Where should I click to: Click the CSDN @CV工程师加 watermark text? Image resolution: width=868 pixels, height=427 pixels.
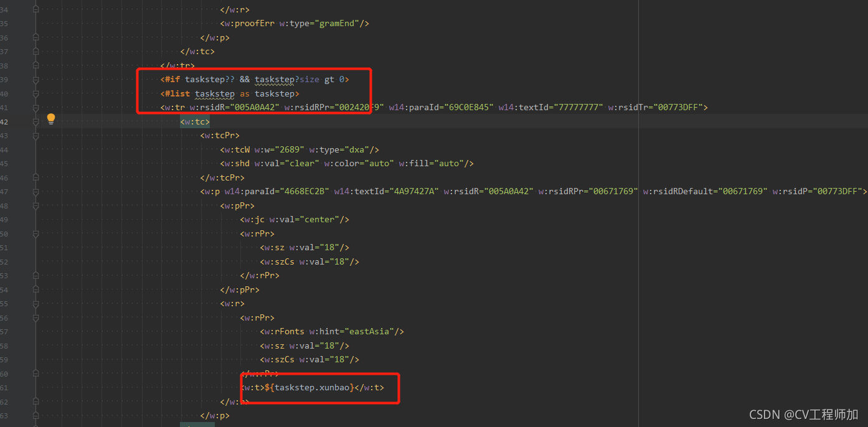(803, 414)
